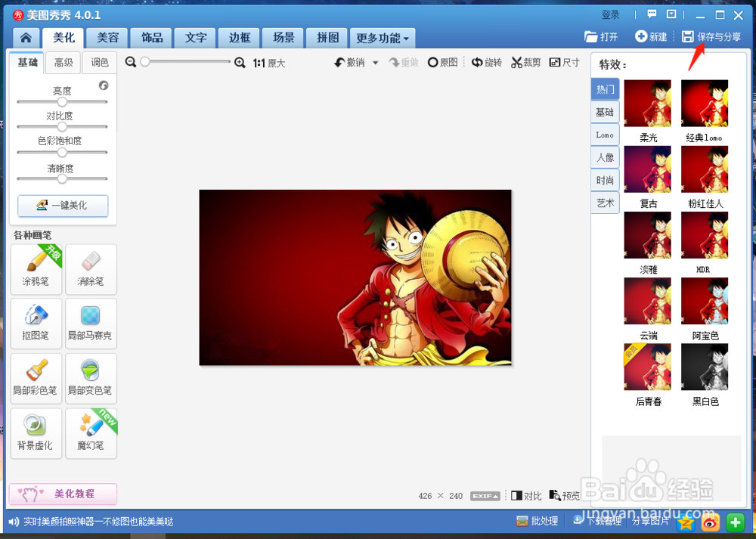Screen dimensions: 756x539
Task: Select the 局部马赛克 mosaic tool
Action: coord(91,324)
